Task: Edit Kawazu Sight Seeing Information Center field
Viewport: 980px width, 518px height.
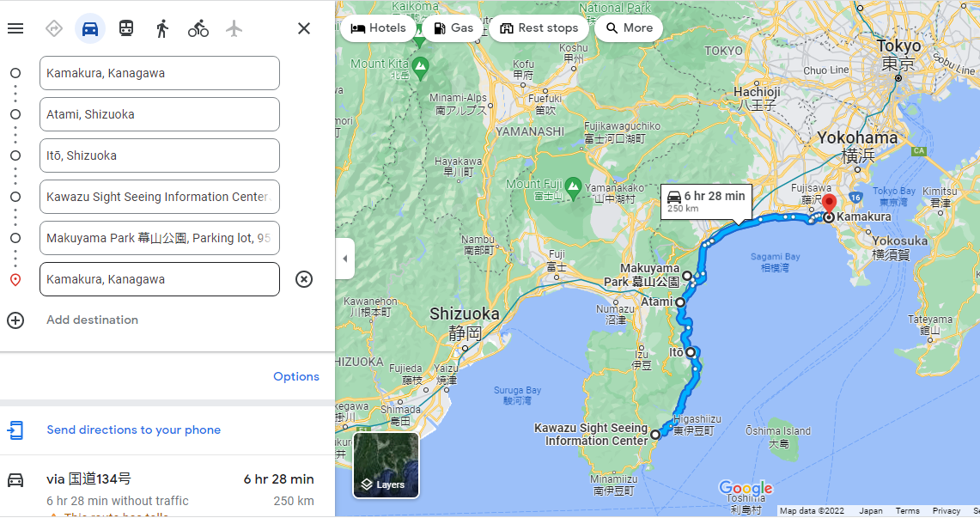Action: pyautogui.click(x=160, y=197)
